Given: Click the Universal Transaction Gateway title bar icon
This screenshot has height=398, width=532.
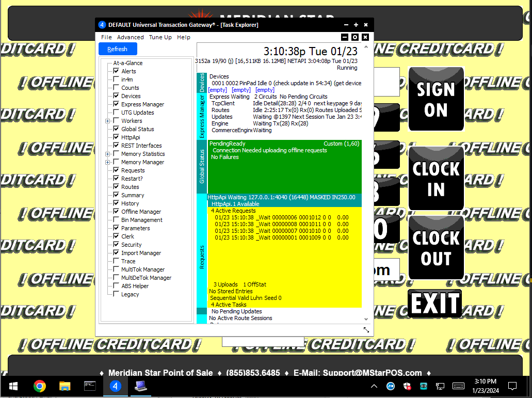Looking at the screenshot, I should [x=102, y=25].
